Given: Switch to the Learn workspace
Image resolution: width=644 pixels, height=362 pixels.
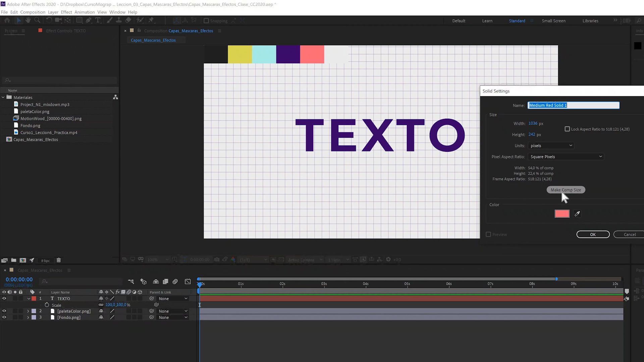Looking at the screenshot, I should pyautogui.click(x=487, y=21).
